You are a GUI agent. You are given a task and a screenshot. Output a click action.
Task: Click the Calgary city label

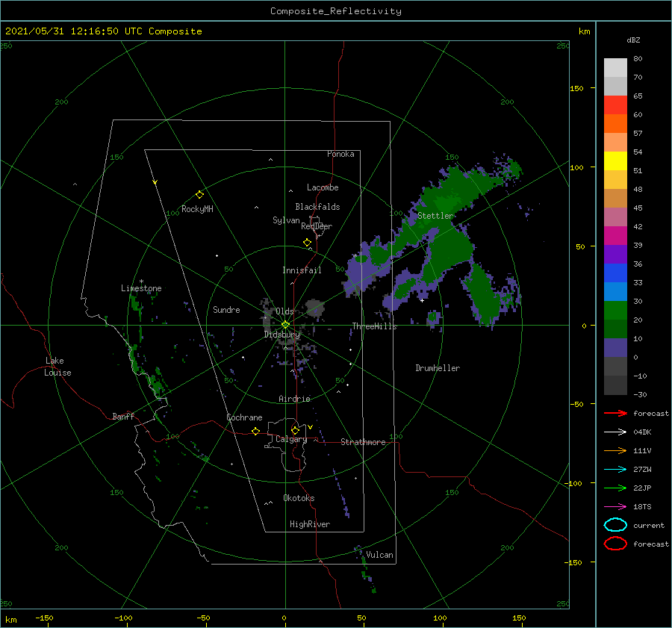(291, 439)
